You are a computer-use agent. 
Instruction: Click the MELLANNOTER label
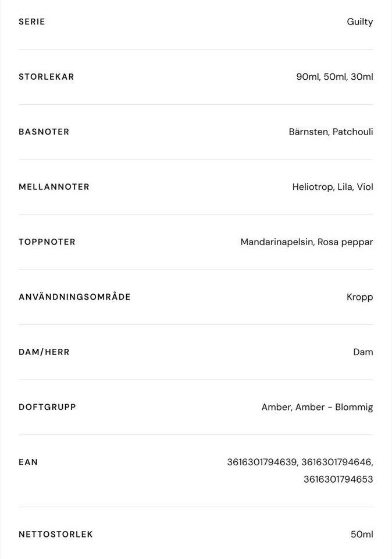(54, 187)
